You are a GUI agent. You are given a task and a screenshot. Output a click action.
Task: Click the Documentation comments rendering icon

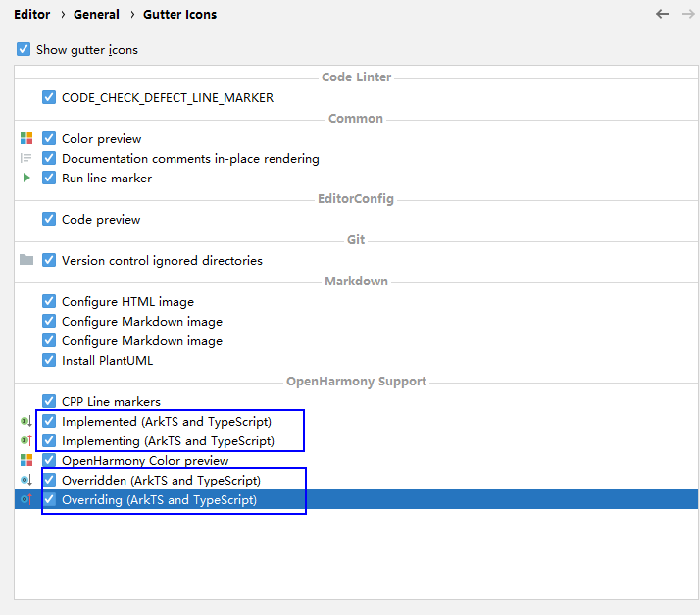[x=26, y=158]
